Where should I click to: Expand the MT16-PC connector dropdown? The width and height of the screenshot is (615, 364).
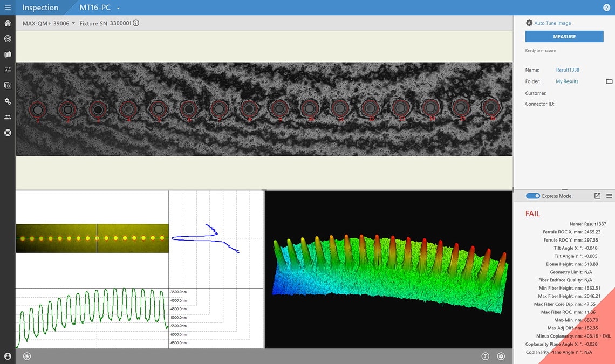[100, 8]
